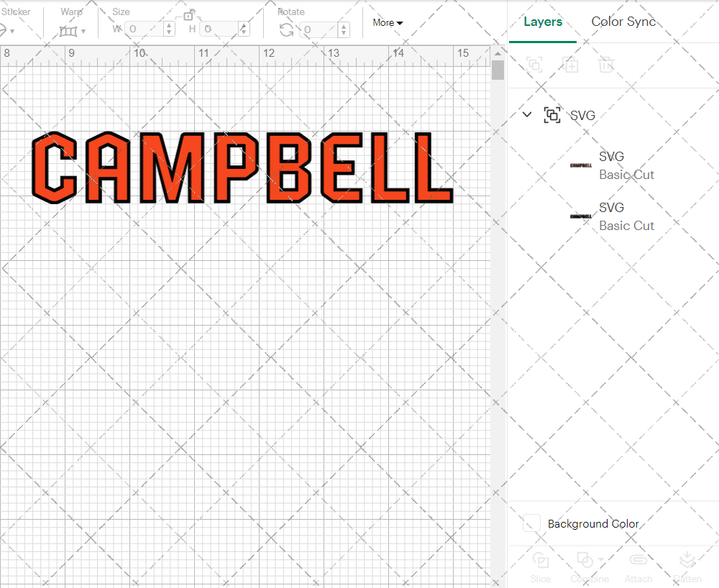719x588 pixels.
Task: Click the SVG group icon
Action: (x=552, y=114)
